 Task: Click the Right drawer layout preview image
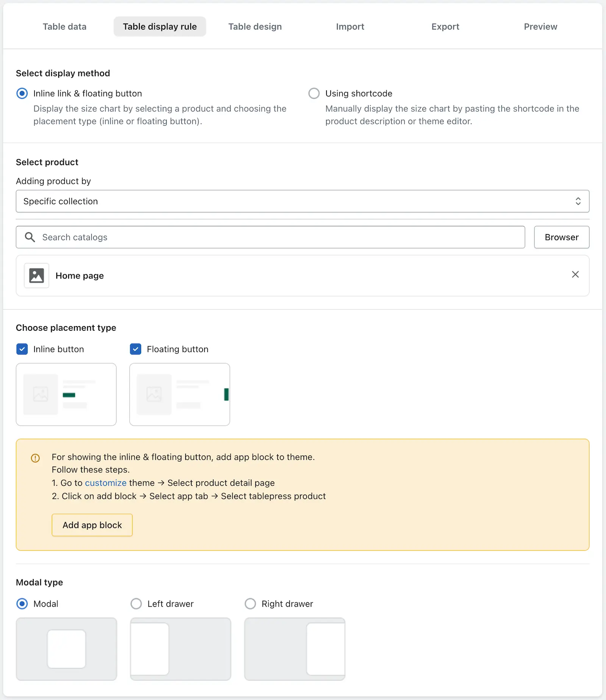[295, 649]
